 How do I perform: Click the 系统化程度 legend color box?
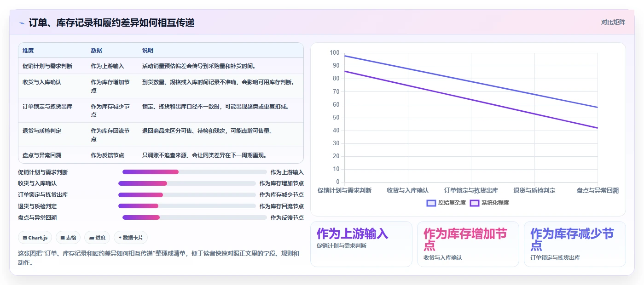475,203
